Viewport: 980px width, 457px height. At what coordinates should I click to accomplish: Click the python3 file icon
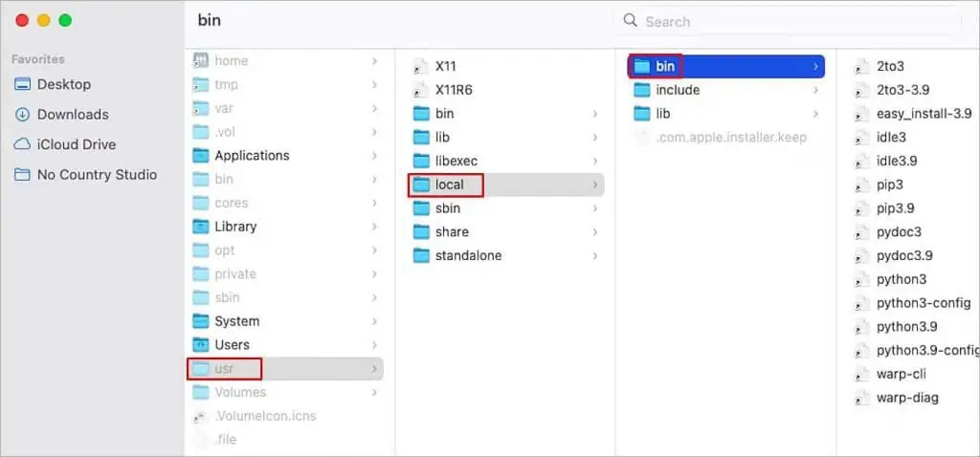pyautogui.click(x=862, y=279)
